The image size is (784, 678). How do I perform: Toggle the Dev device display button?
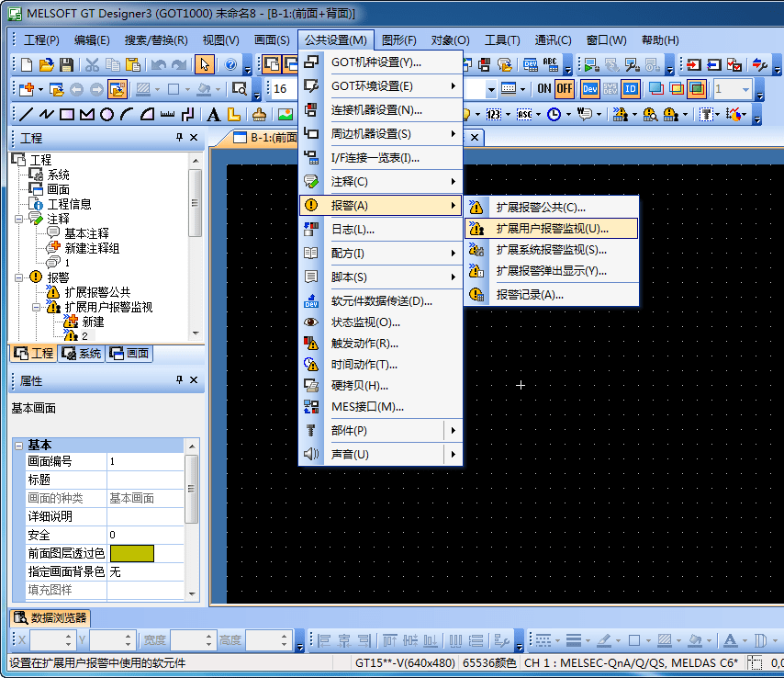590,89
